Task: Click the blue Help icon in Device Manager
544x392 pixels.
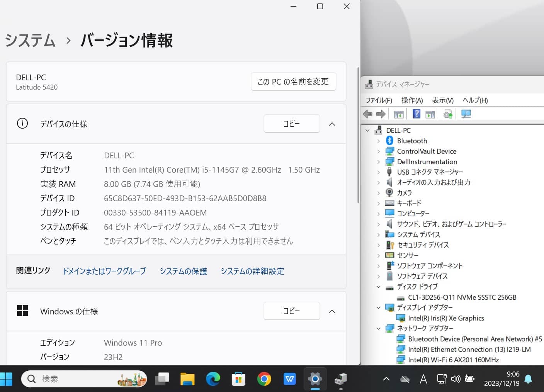Action: click(416, 114)
